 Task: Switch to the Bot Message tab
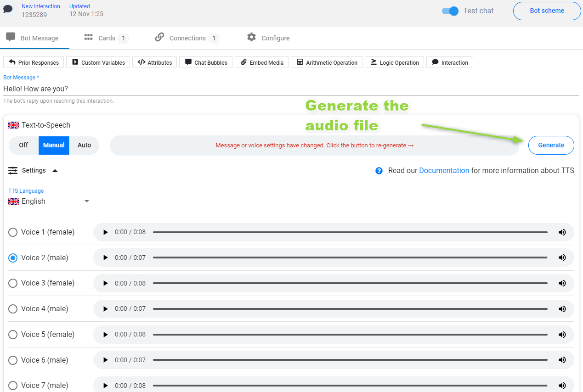(x=34, y=38)
